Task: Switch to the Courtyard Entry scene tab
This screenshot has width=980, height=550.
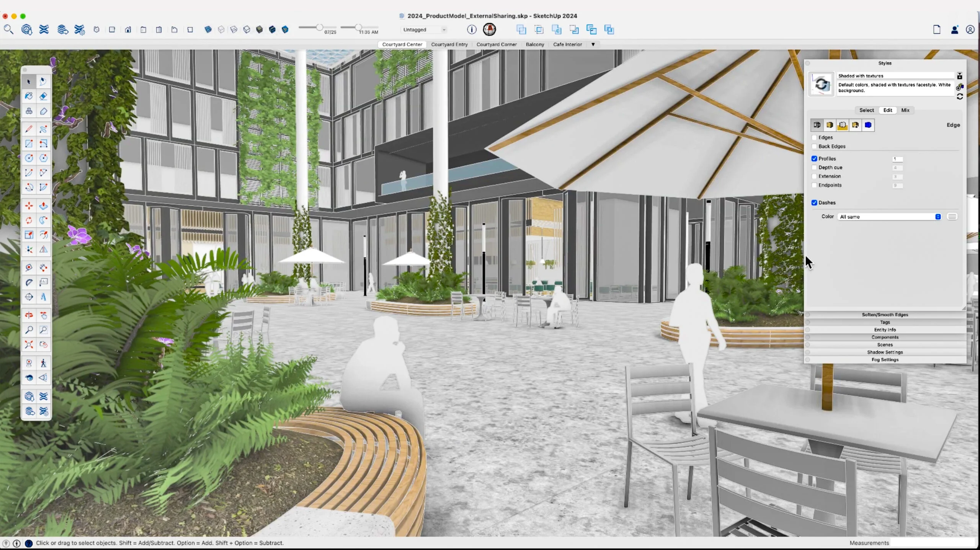Action: click(x=449, y=44)
